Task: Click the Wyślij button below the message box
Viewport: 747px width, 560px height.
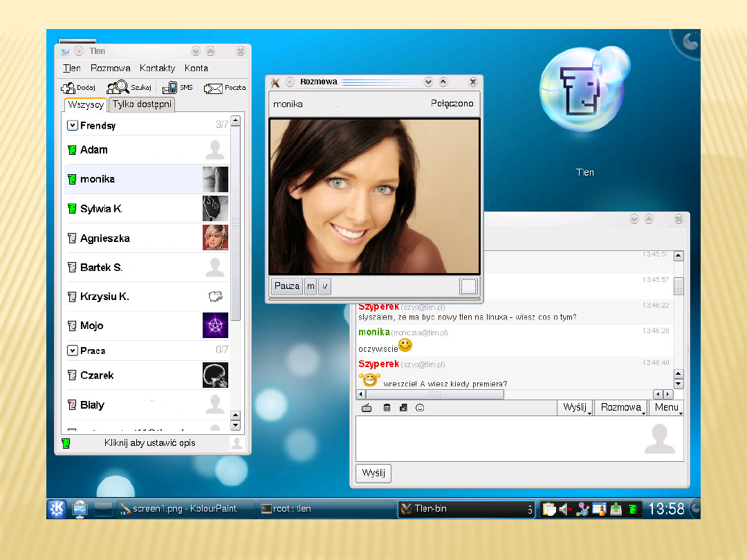Action: click(x=373, y=474)
